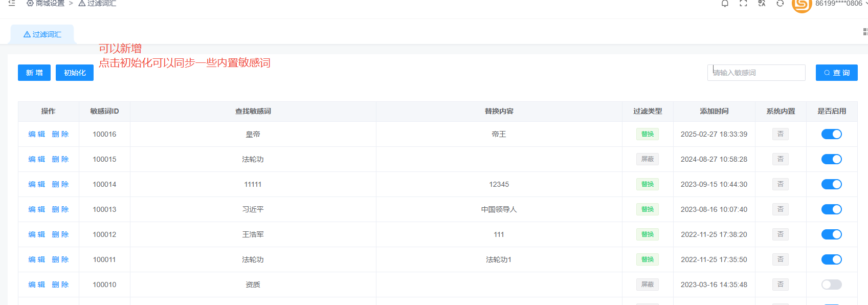Click the 商城设置 breadcrumb gear item

pos(46,4)
